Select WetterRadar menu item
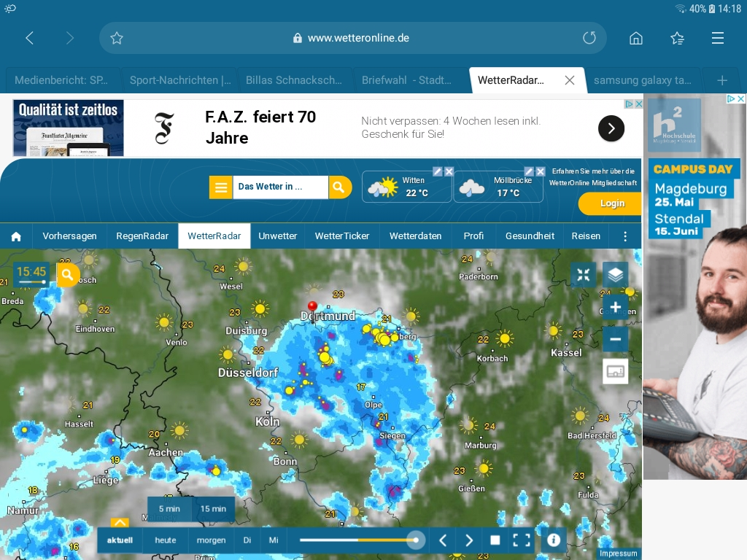Screen dimensions: 747x560 tap(214, 236)
